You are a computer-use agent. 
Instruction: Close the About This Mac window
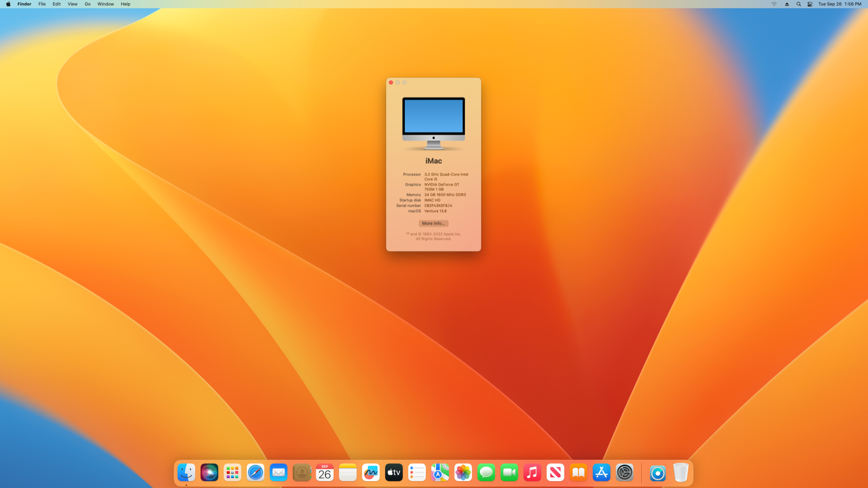[391, 82]
